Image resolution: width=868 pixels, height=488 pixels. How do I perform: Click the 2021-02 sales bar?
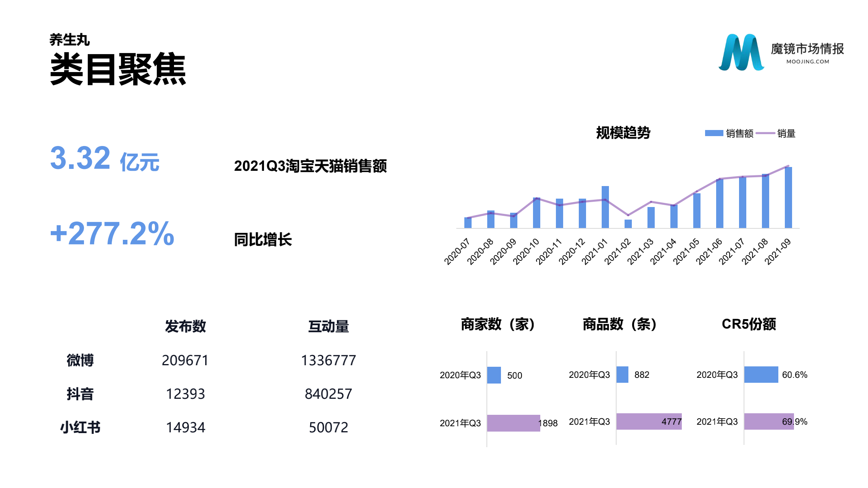pyautogui.click(x=628, y=224)
